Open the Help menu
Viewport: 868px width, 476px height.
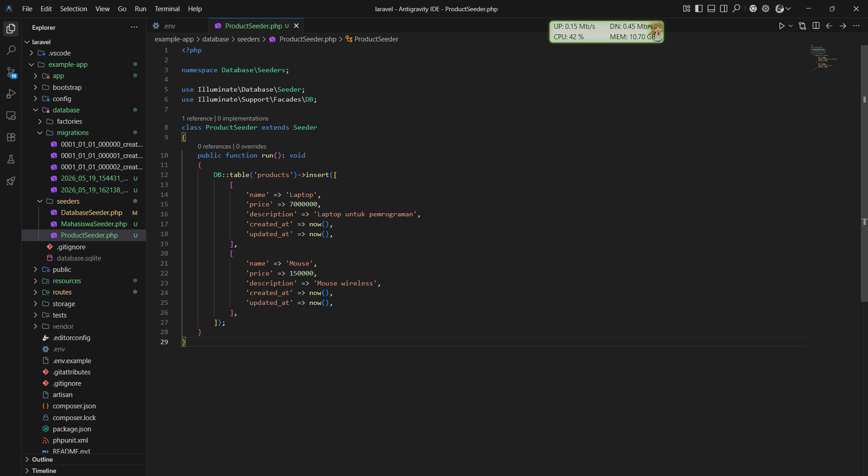pyautogui.click(x=195, y=9)
